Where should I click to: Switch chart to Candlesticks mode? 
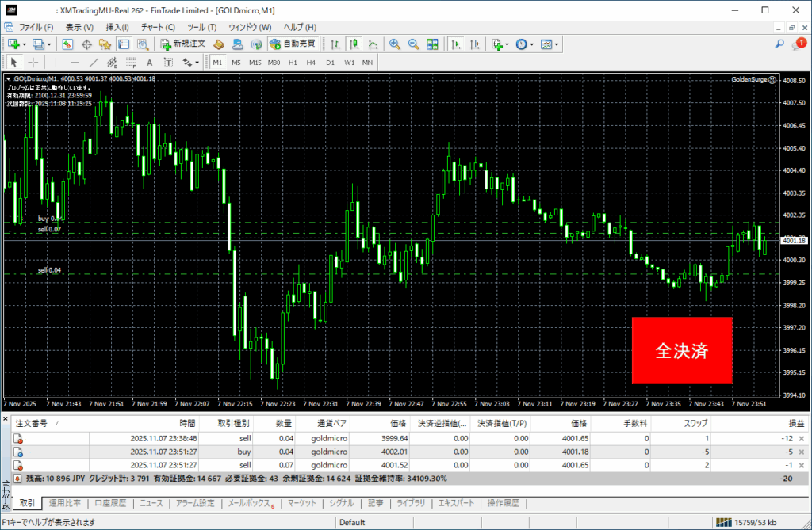(353, 44)
